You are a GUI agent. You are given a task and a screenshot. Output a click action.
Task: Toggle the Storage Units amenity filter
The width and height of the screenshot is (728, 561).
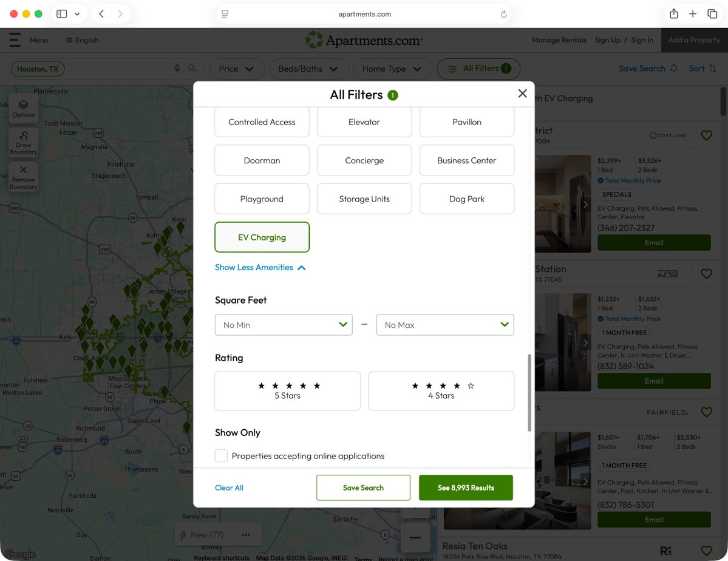pos(364,199)
